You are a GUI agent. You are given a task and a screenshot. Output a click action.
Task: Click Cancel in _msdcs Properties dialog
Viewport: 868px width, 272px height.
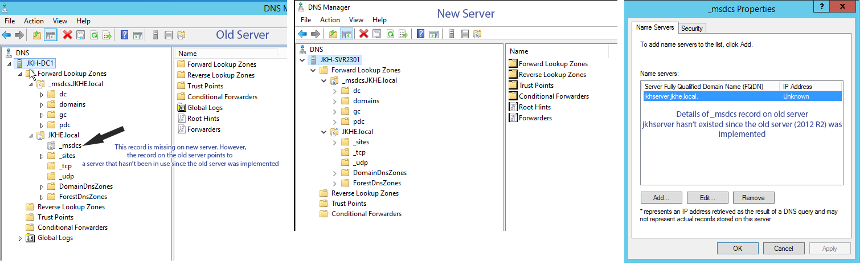784,249
